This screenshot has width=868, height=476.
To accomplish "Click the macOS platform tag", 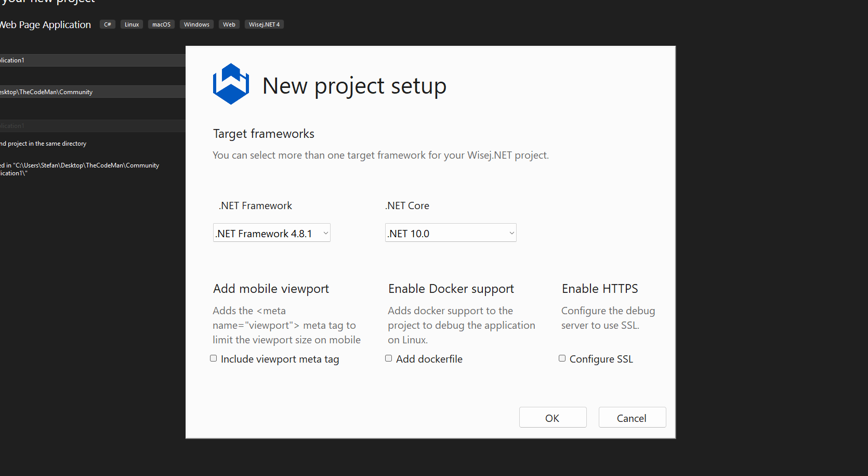I will (161, 24).
